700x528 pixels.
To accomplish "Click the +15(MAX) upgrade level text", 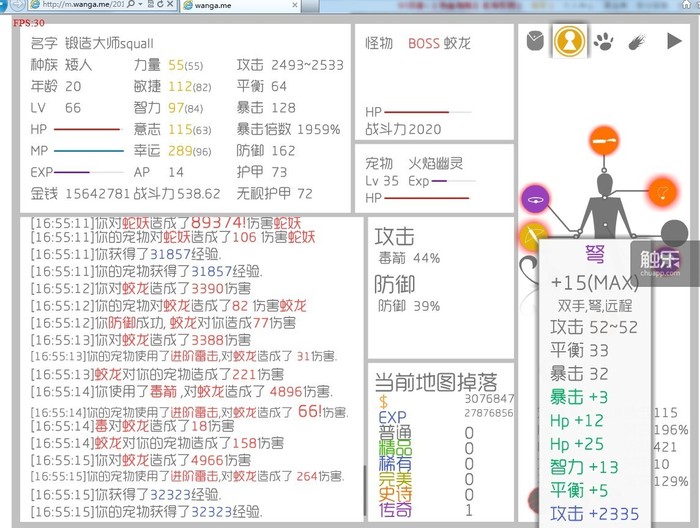I will click(594, 283).
